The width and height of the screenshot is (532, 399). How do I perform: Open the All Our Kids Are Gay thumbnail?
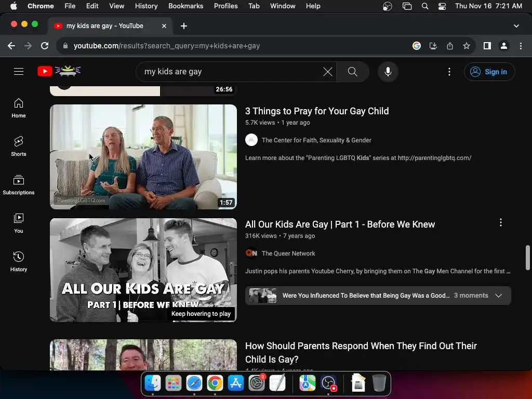click(143, 270)
